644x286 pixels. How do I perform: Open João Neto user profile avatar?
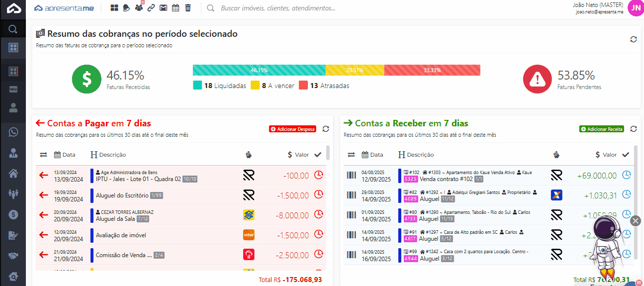pos(635,8)
